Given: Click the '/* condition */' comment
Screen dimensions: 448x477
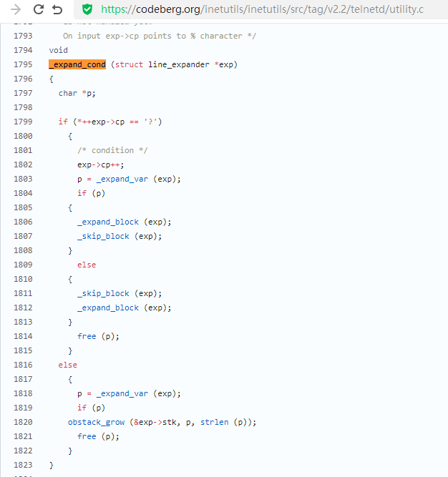Looking at the screenshot, I should (x=112, y=150).
